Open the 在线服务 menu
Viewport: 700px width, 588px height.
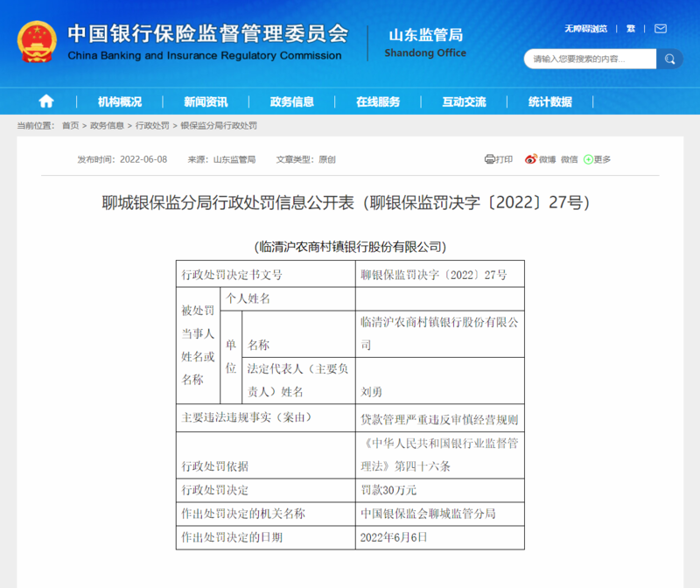tap(378, 101)
